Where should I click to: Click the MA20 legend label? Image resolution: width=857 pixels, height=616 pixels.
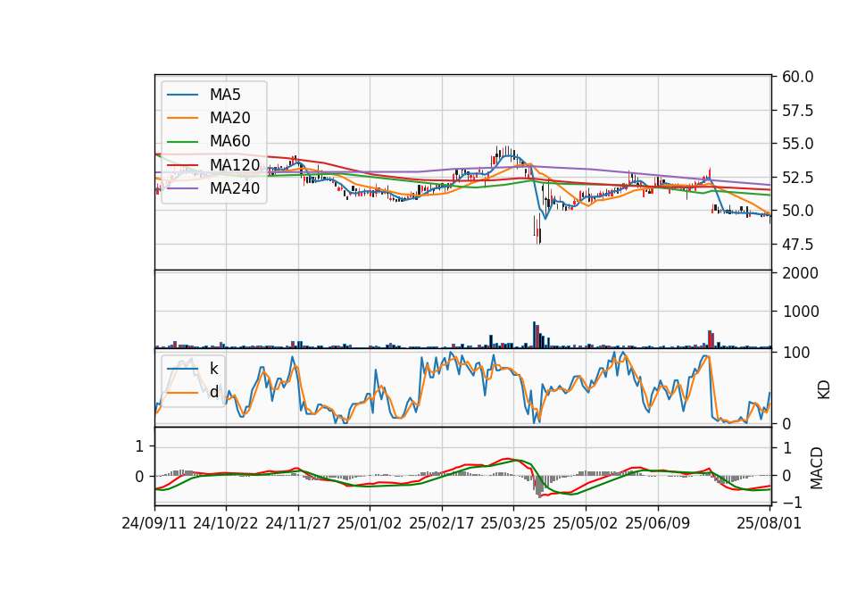229,118
